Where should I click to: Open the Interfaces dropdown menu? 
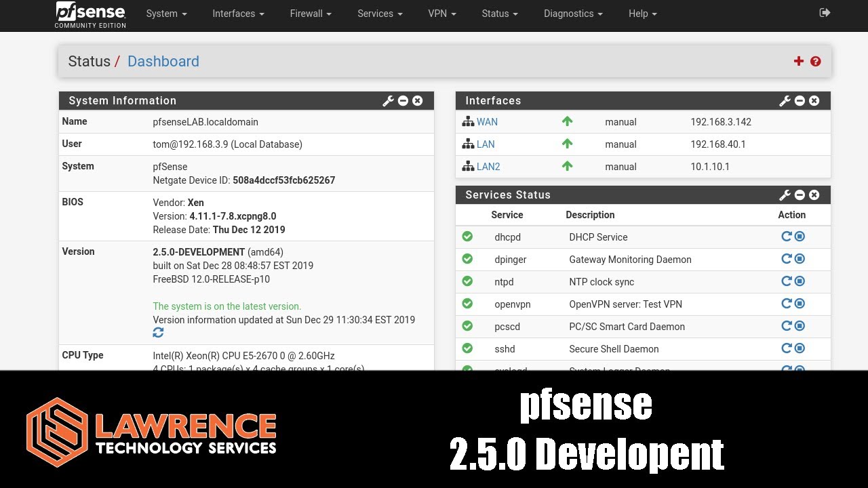(x=238, y=14)
